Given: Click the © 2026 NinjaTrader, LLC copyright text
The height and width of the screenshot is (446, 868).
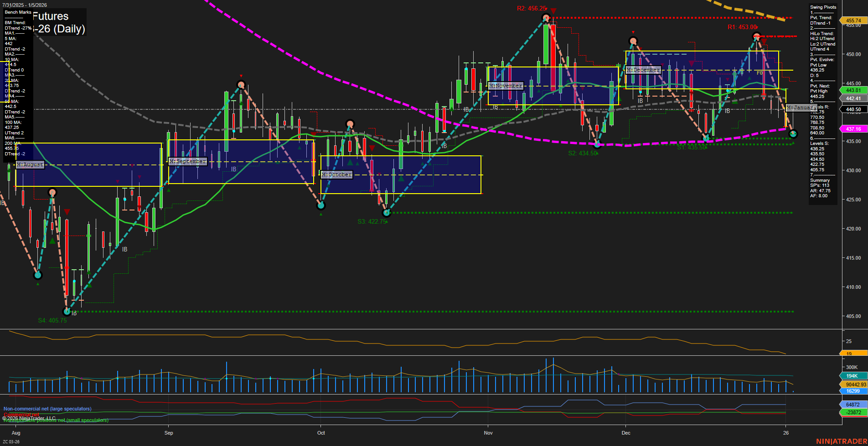Looking at the screenshot, I should pos(29,417).
